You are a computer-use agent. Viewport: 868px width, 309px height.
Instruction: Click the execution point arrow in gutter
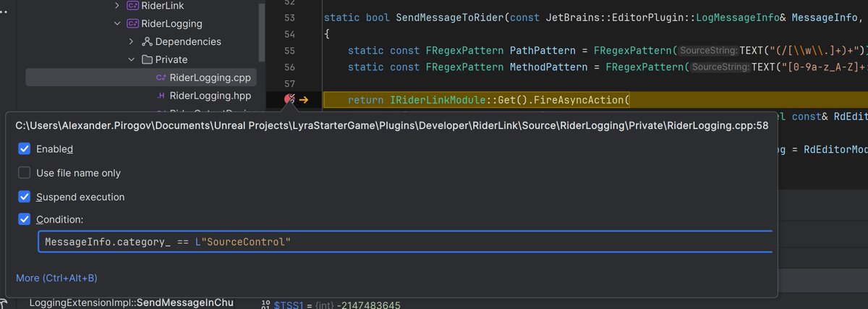[x=305, y=100]
